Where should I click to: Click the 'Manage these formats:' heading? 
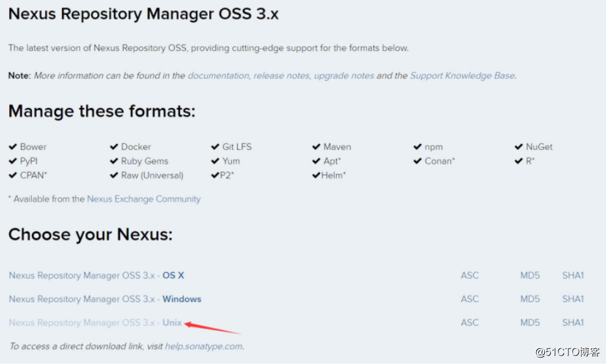pos(102,111)
